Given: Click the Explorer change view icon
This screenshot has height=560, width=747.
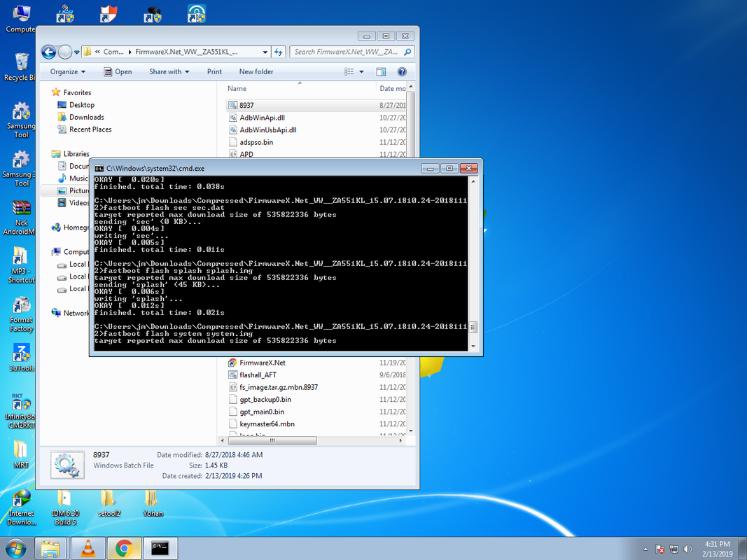Looking at the screenshot, I should point(349,71).
